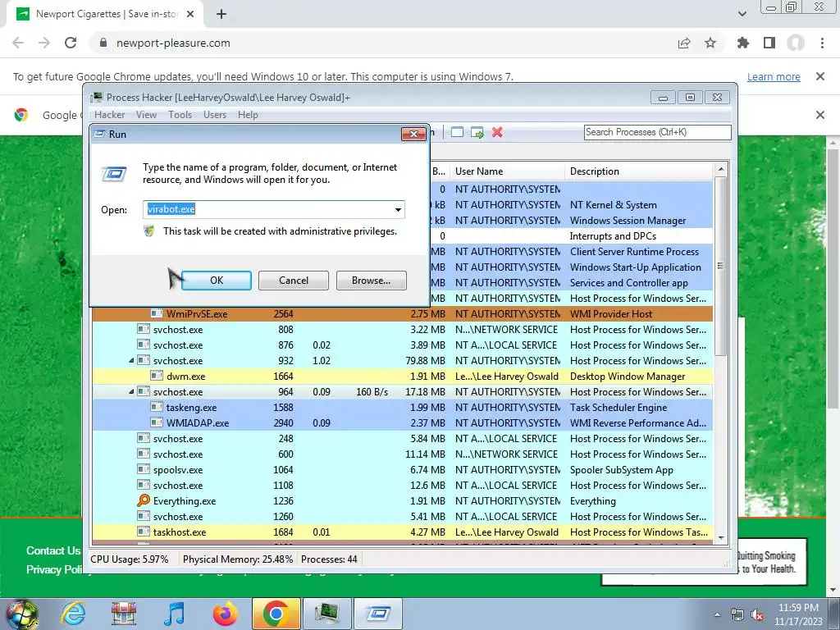Click the svchost.exe PID 1260 icon
This screenshot has height=630, width=840.
point(143,516)
